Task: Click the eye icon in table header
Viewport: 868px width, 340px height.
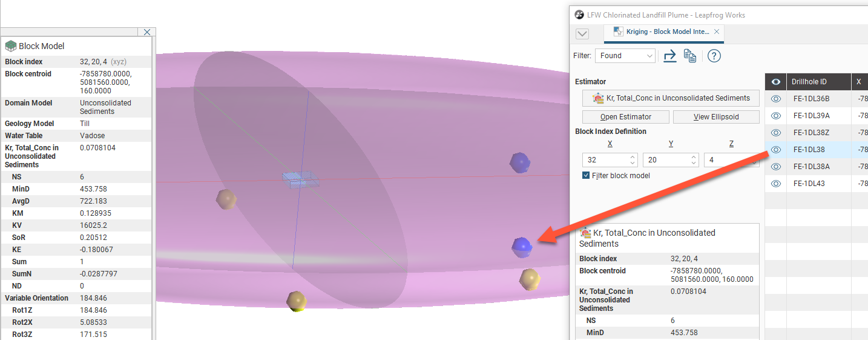Action: pyautogui.click(x=775, y=82)
